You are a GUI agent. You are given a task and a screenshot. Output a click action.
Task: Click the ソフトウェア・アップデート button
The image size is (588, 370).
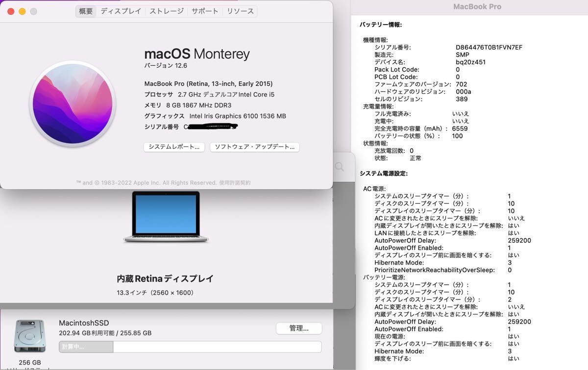coord(255,147)
